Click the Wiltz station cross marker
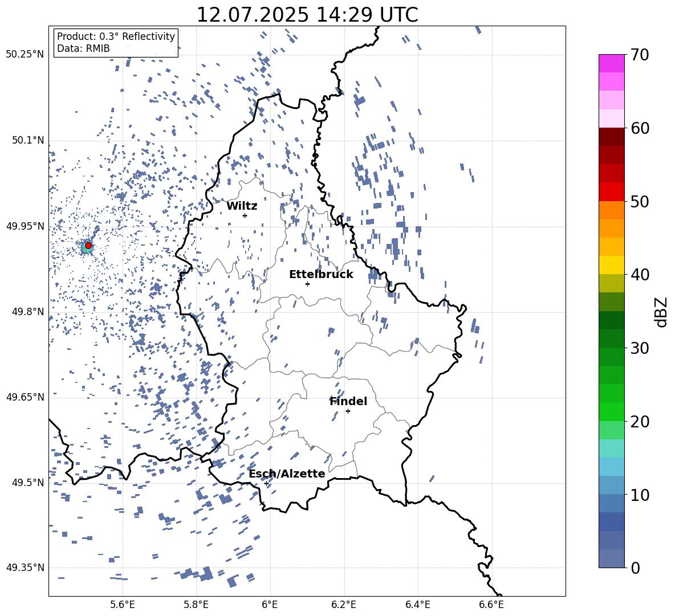 (245, 215)
